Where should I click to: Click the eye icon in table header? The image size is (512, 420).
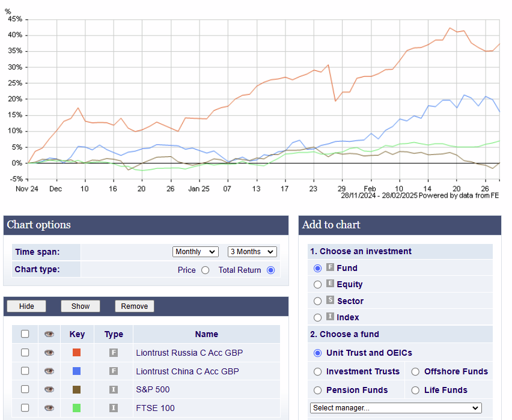pos(49,334)
